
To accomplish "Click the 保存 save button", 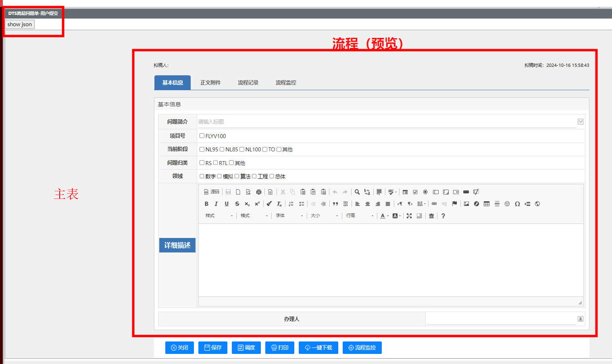I will 213,347.
